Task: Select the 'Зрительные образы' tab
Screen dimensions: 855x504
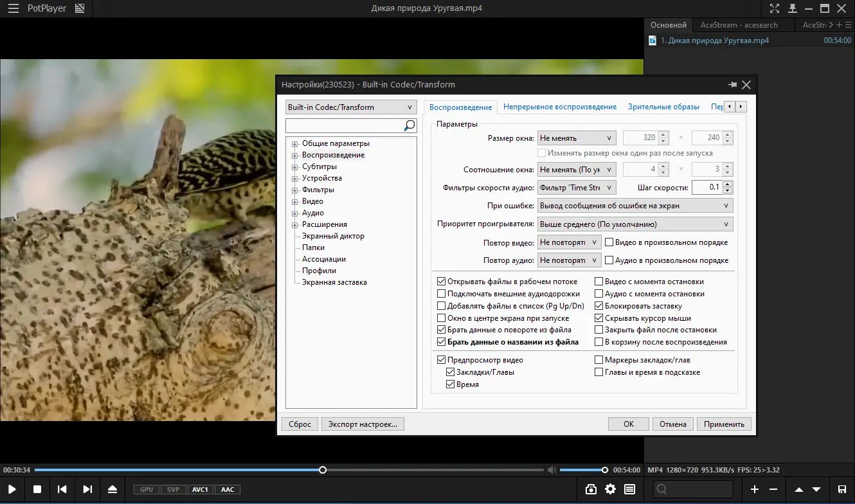Action: [663, 107]
